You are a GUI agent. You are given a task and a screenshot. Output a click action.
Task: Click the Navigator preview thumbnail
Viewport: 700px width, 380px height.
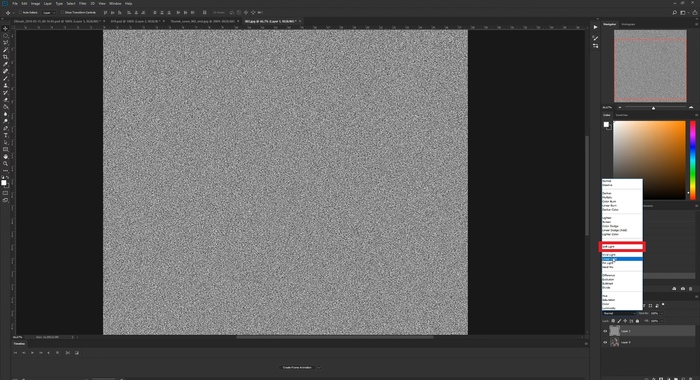click(650, 66)
